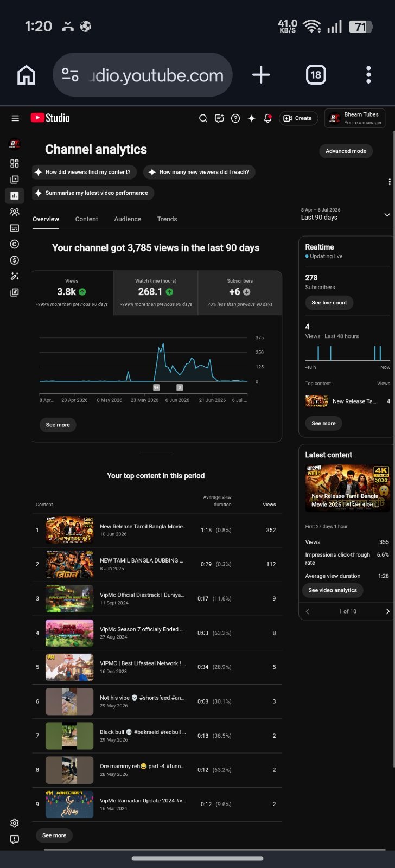This screenshot has height=868, width=395.
Task: Click See more under the views chart
Action: [58, 425]
